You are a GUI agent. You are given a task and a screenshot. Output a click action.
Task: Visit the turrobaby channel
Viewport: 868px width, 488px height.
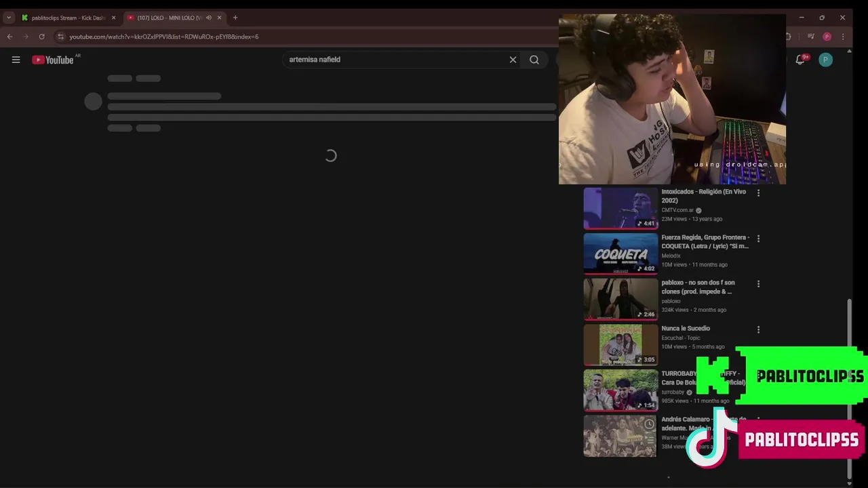click(673, 392)
